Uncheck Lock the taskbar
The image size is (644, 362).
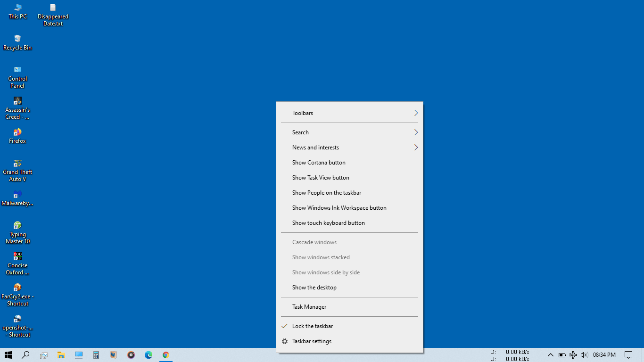[x=313, y=326]
